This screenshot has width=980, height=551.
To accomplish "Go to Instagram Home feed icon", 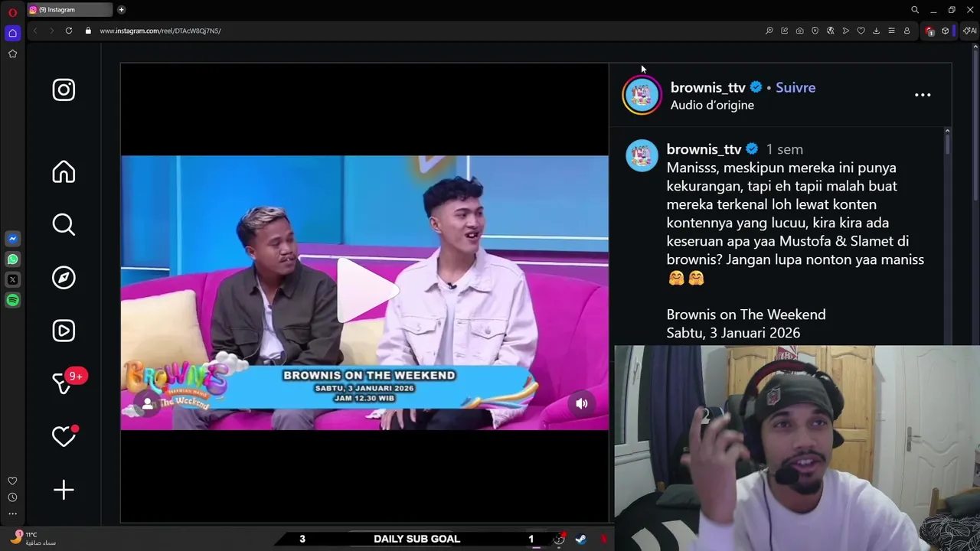I will (64, 171).
